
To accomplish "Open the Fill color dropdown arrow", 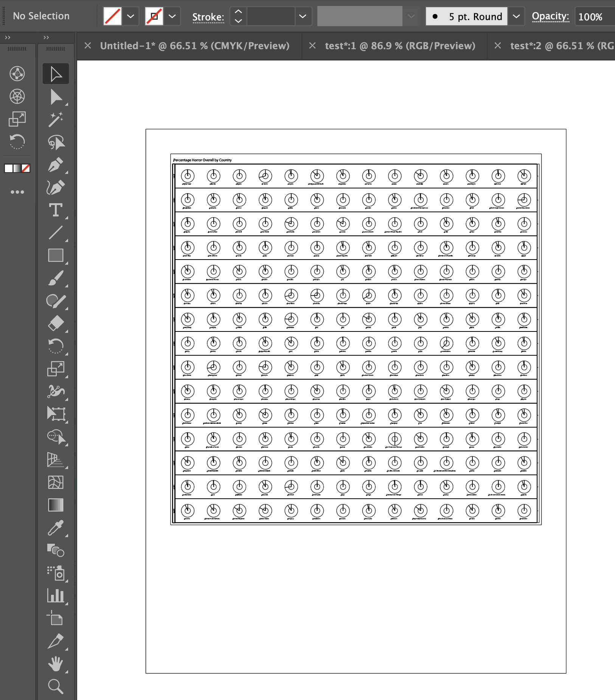I will point(131,16).
